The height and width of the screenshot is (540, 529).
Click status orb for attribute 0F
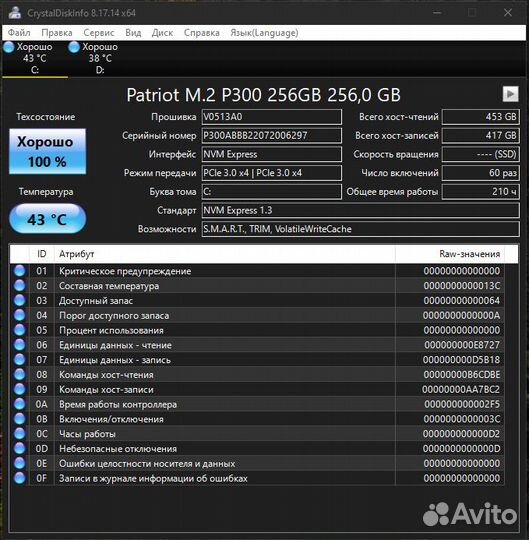click(20, 478)
